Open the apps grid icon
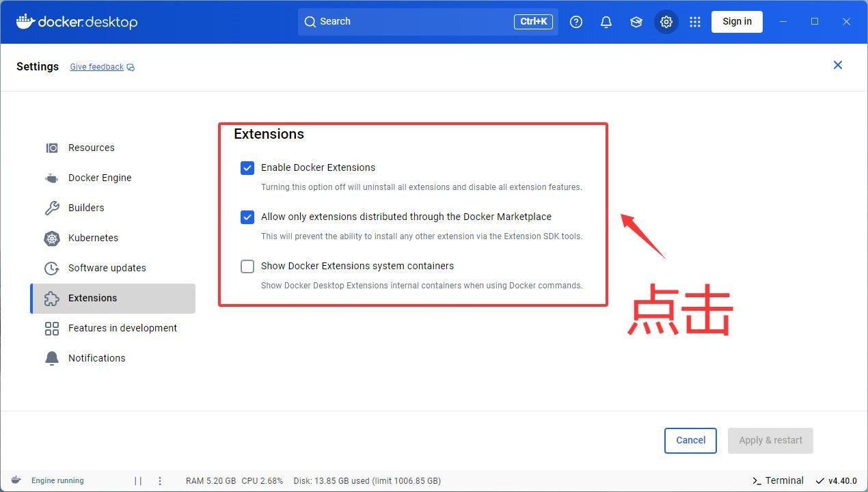This screenshot has height=492, width=868. pos(695,22)
